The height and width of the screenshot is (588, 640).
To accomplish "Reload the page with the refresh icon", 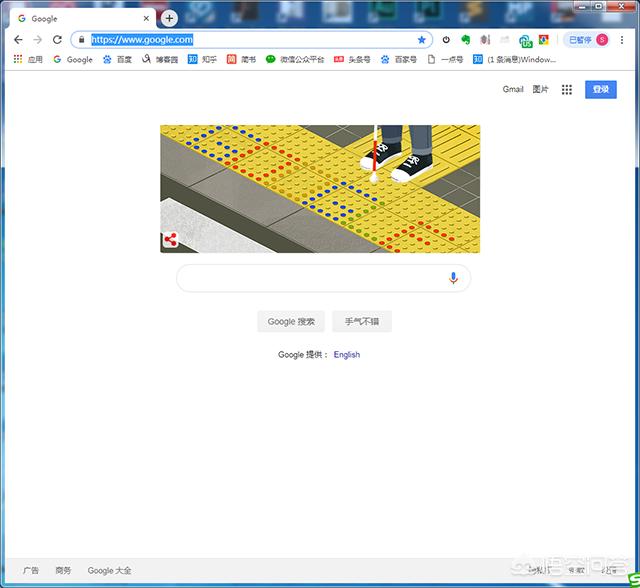I will [x=57, y=40].
